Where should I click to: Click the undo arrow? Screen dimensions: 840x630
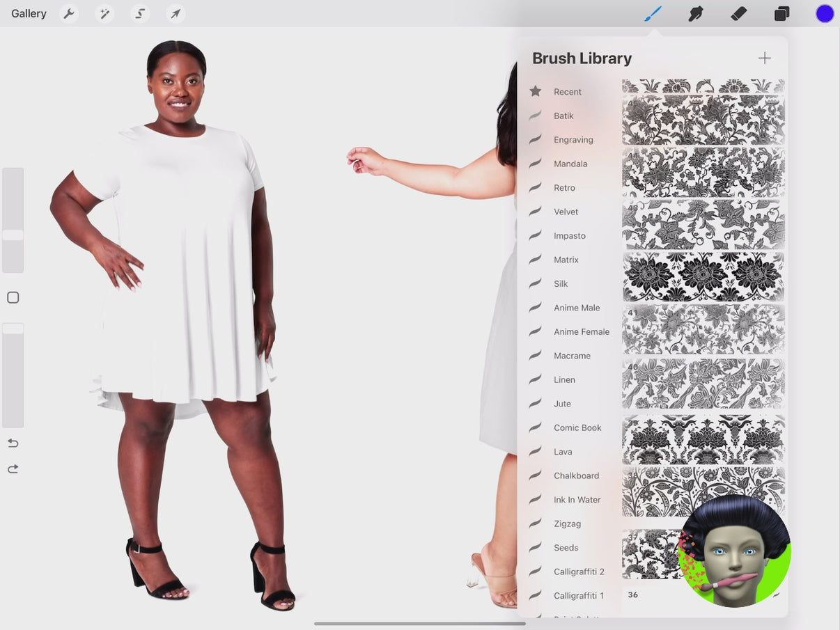(13, 443)
